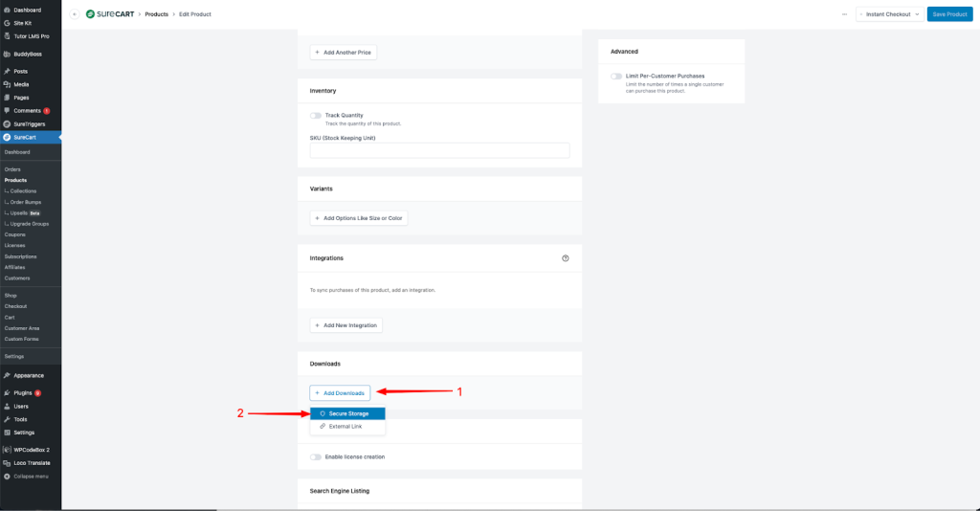Screen dimensions: 980x511
Task: Toggle Limit Per-Customer Purchases on
Action: pos(616,76)
